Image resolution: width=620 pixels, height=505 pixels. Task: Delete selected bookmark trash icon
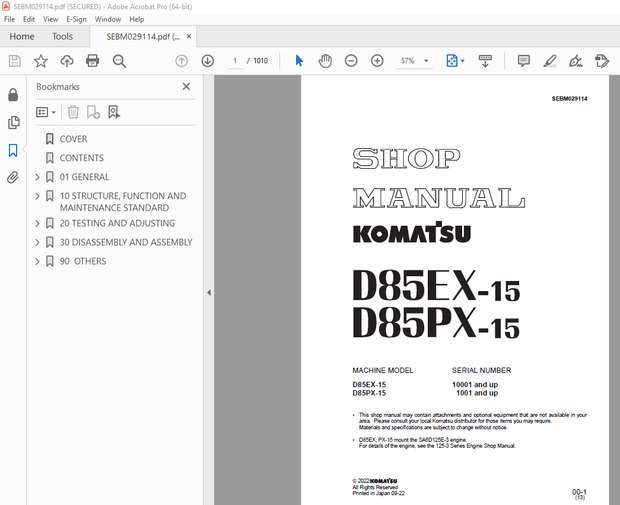point(73,112)
